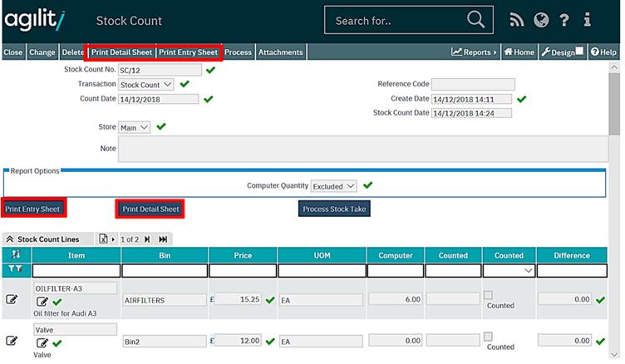Viewport: 625px width, 364px height.
Task: Click the Process Stock Take button
Action: pos(334,209)
